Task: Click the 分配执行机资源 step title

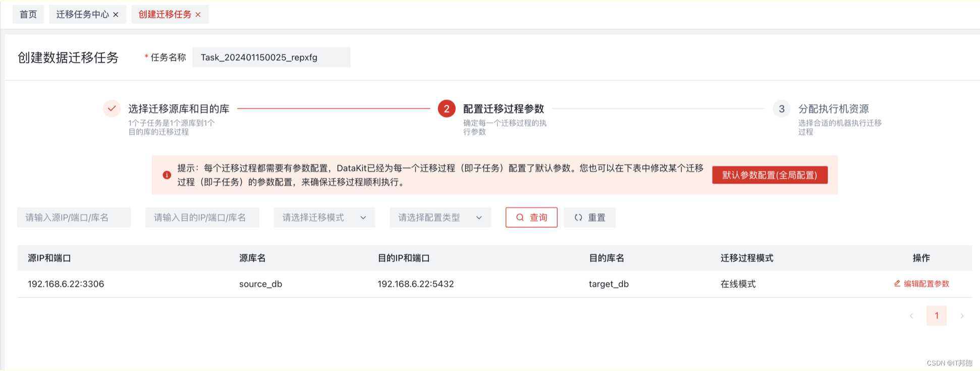Action: [x=834, y=109]
